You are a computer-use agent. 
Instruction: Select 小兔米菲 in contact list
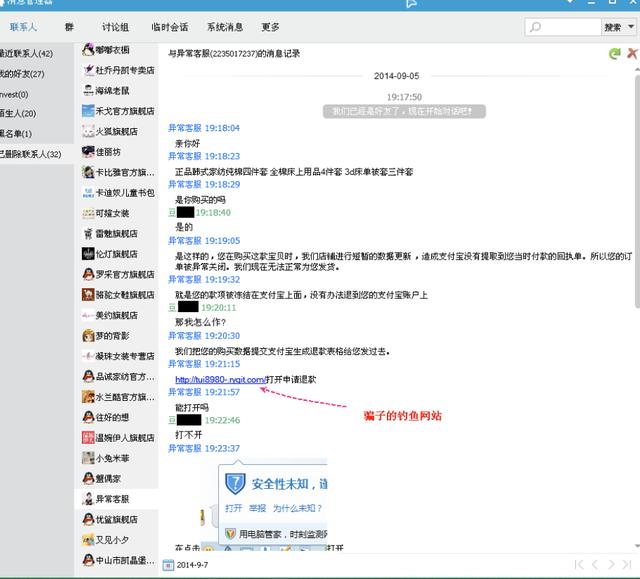tap(116, 458)
